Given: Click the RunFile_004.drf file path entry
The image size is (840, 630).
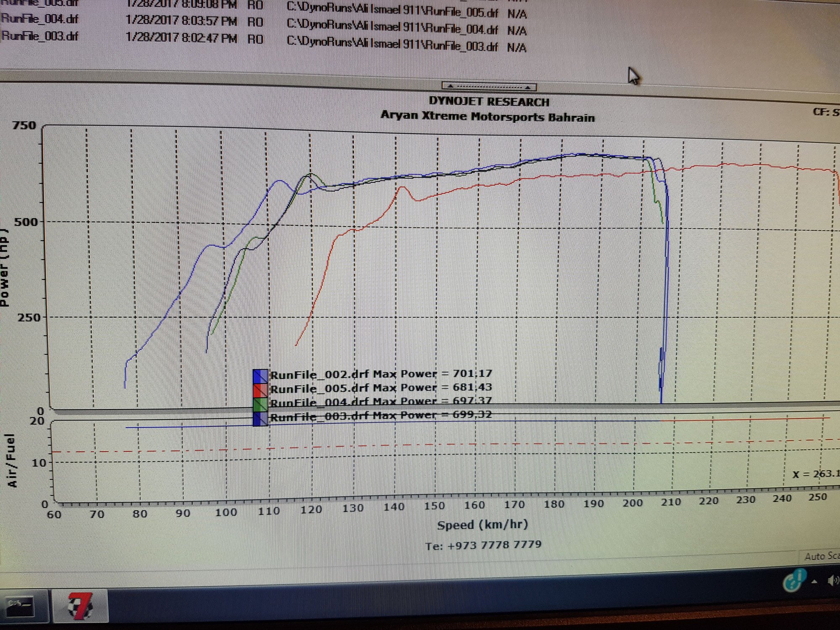Looking at the screenshot, I should pos(392,28).
